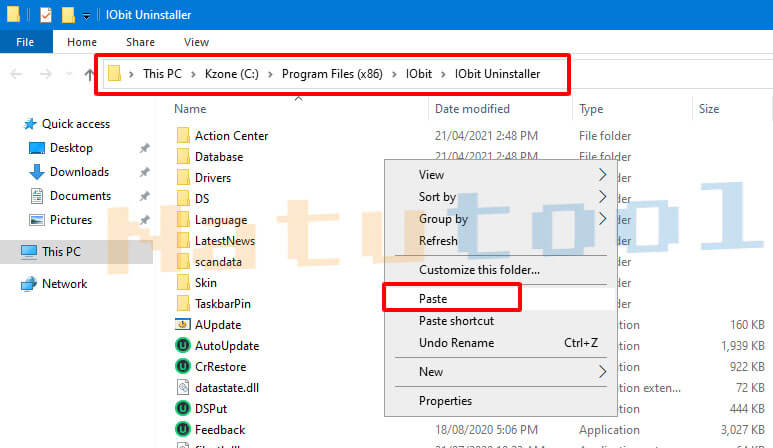This screenshot has width=773, height=448.
Task: Click the folder icon in address bar
Action: [x=114, y=73]
